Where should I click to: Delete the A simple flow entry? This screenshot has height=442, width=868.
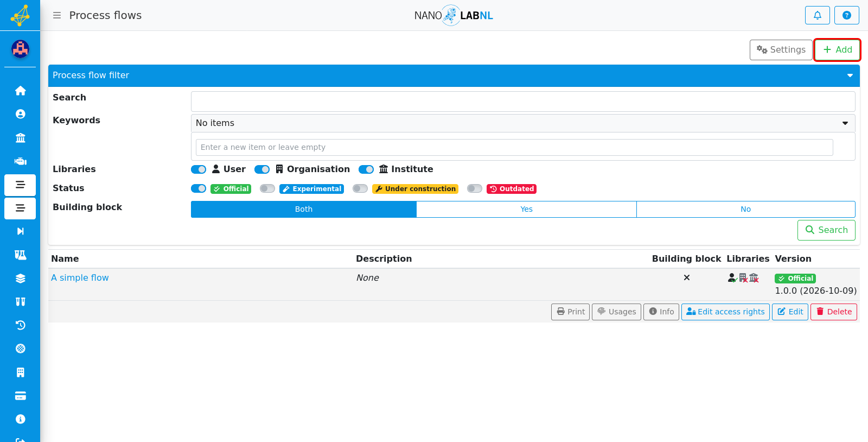coord(834,312)
